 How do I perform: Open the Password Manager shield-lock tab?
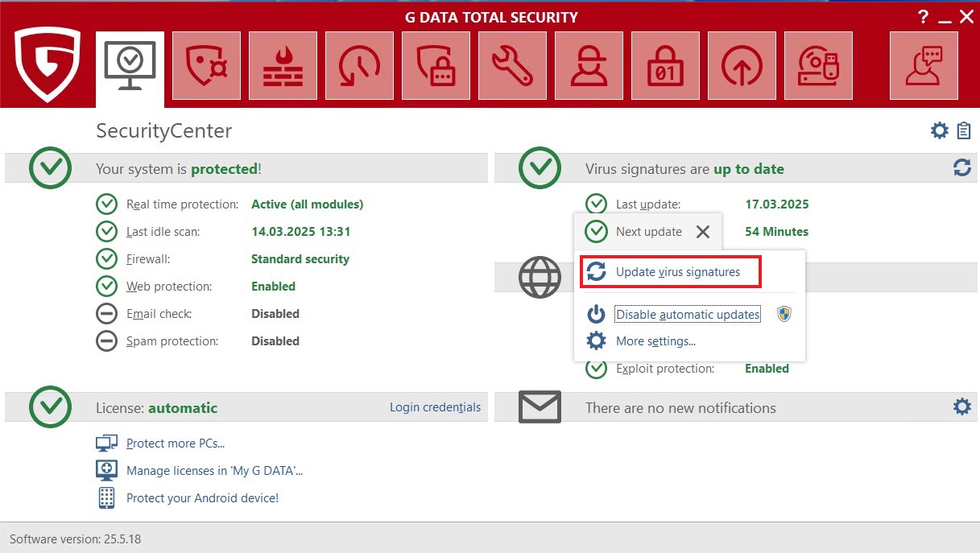[436, 66]
